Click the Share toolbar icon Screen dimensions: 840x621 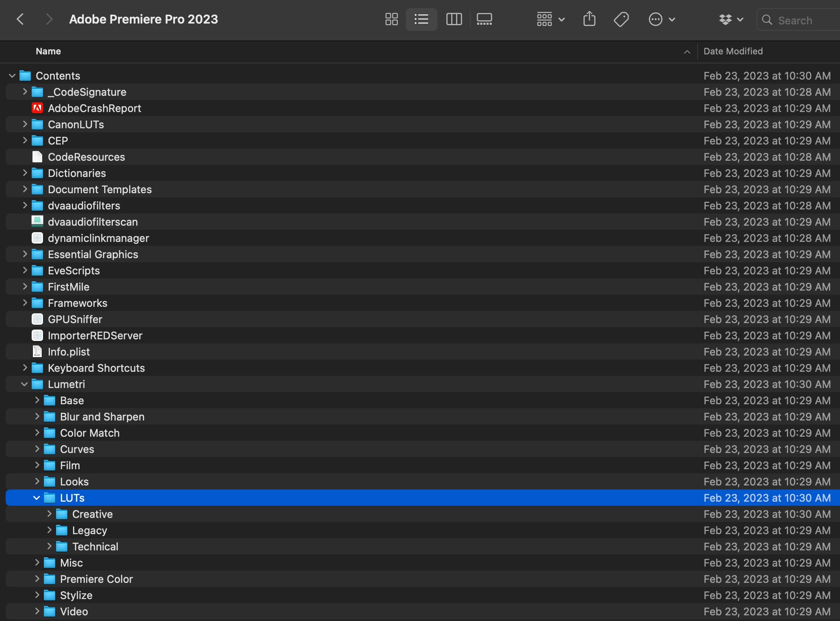coord(589,19)
